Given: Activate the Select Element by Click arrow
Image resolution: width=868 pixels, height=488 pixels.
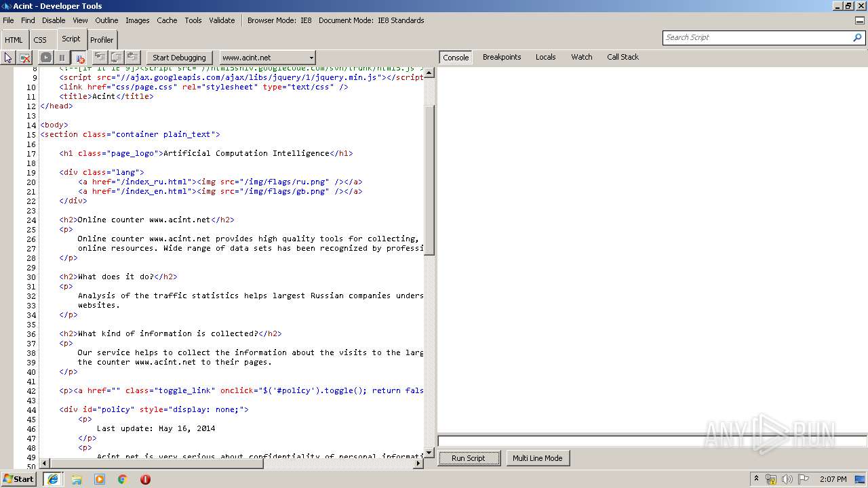Looking at the screenshot, I should coord(8,58).
